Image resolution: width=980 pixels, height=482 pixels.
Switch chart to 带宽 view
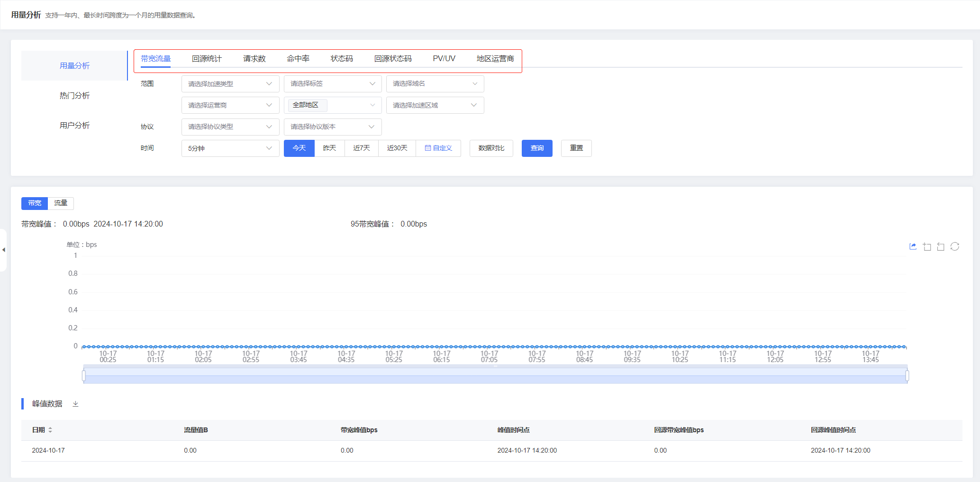35,203
